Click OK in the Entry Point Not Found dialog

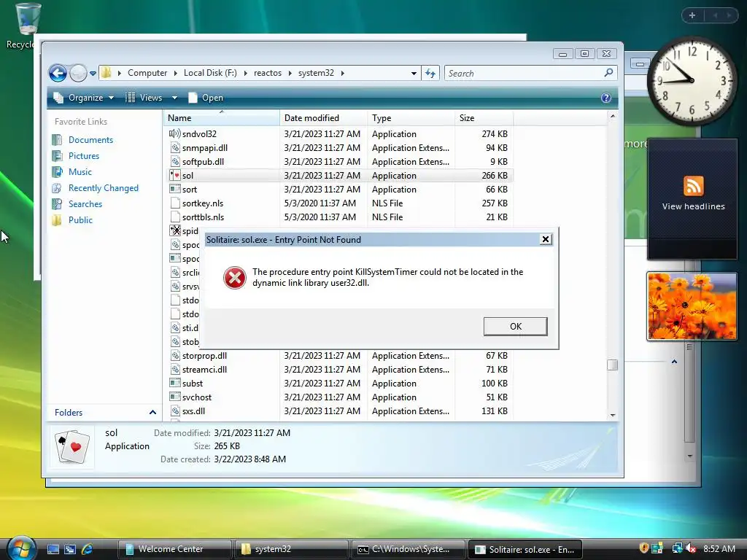(515, 326)
